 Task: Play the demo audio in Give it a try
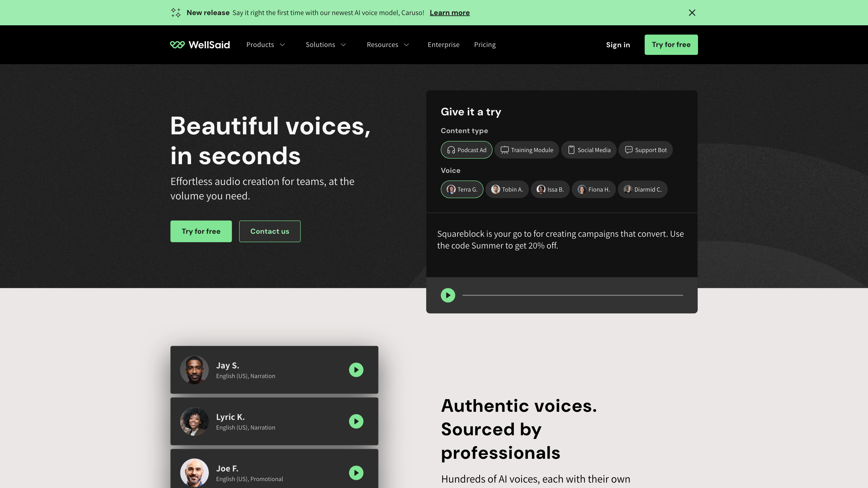[x=448, y=295]
